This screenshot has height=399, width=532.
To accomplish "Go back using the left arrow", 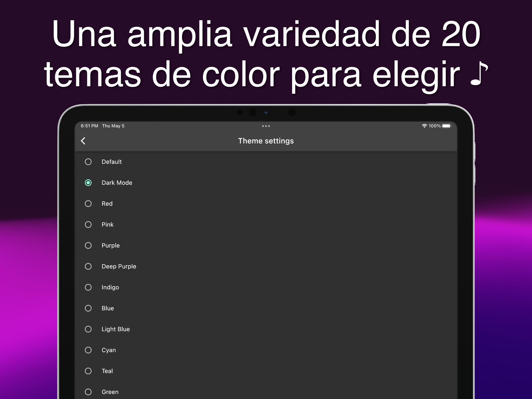I will (83, 141).
